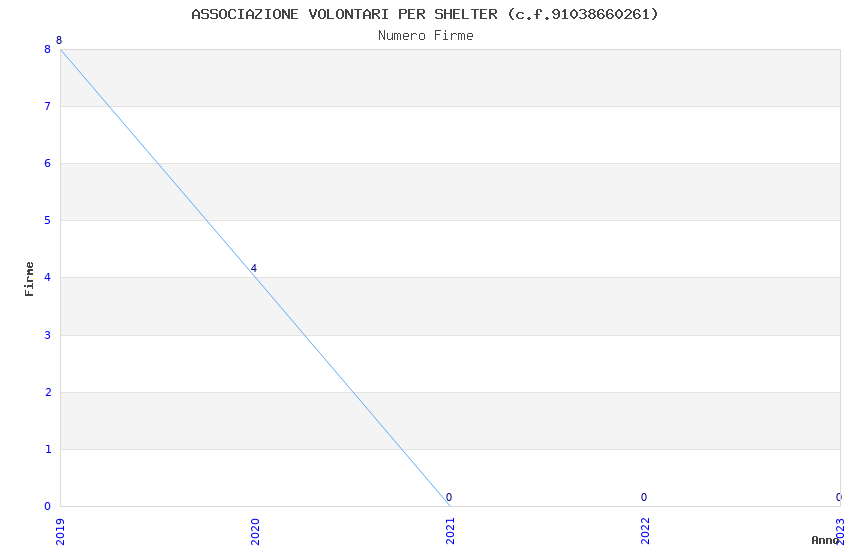Click y-axis tick label 2

tap(48, 392)
